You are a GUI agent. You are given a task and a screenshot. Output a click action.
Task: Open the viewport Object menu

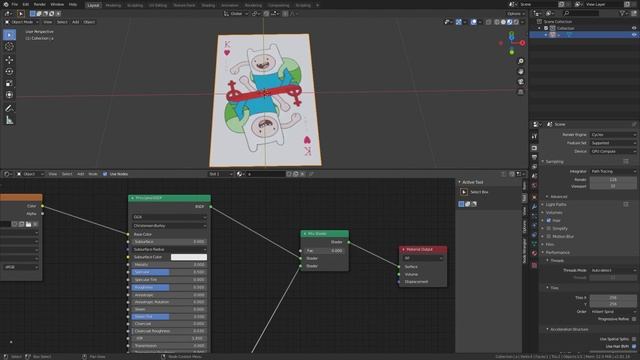tap(89, 22)
